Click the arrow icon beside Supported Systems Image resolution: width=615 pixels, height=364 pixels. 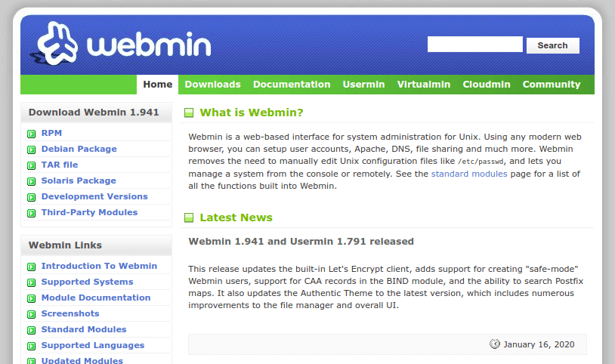pyautogui.click(x=32, y=282)
